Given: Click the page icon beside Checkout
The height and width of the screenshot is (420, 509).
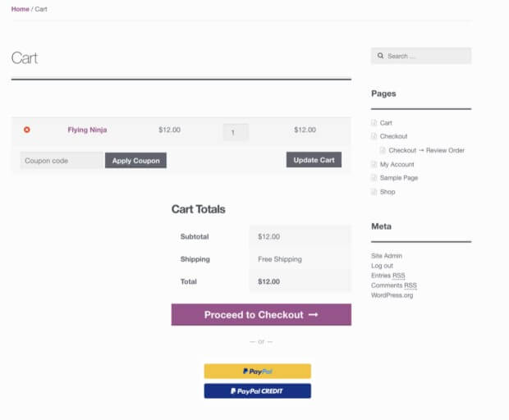Looking at the screenshot, I should click(x=374, y=137).
